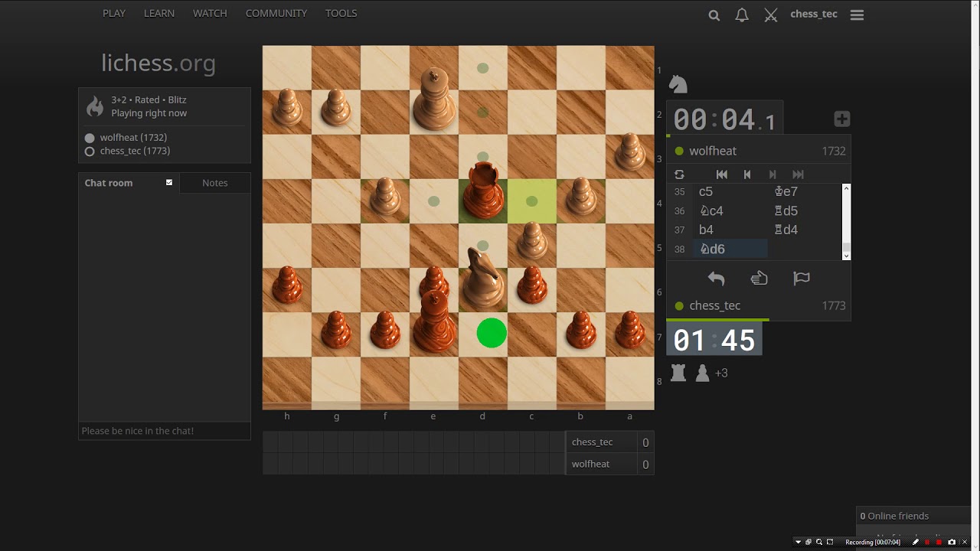Select move 37 b4 in move list
This screenshot has width=980, height=551.
click(x=730, y=230)
